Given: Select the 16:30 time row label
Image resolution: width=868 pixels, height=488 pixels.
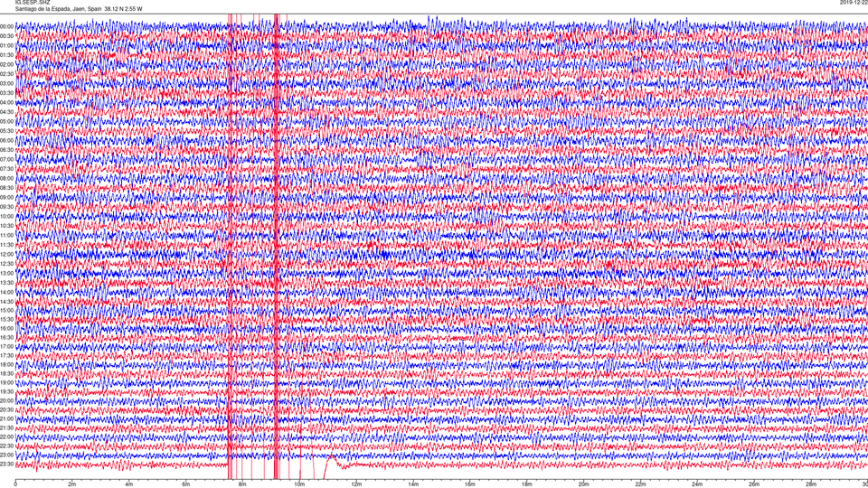Looking at the screenshot, I should pos(7,337).
